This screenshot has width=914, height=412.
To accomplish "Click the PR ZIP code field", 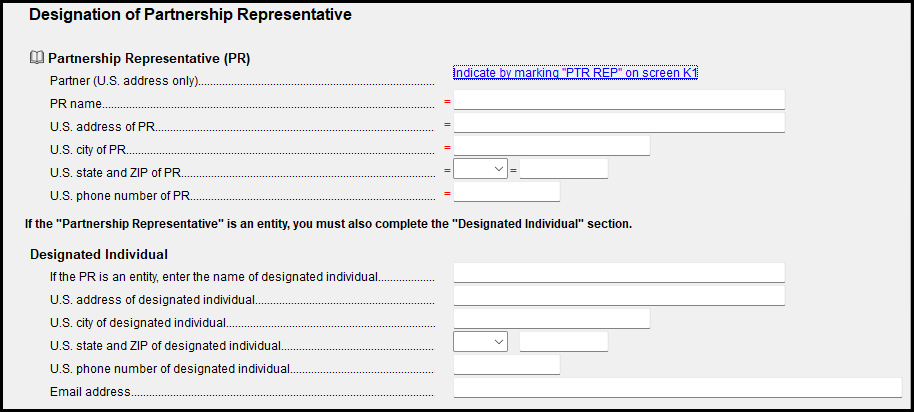I will [563, 169].
